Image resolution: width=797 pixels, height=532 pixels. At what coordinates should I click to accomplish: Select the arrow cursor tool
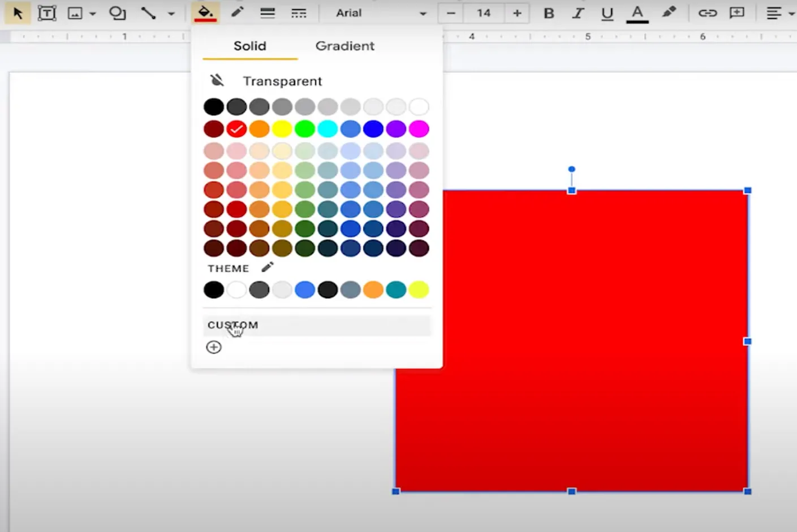point(18,12)
